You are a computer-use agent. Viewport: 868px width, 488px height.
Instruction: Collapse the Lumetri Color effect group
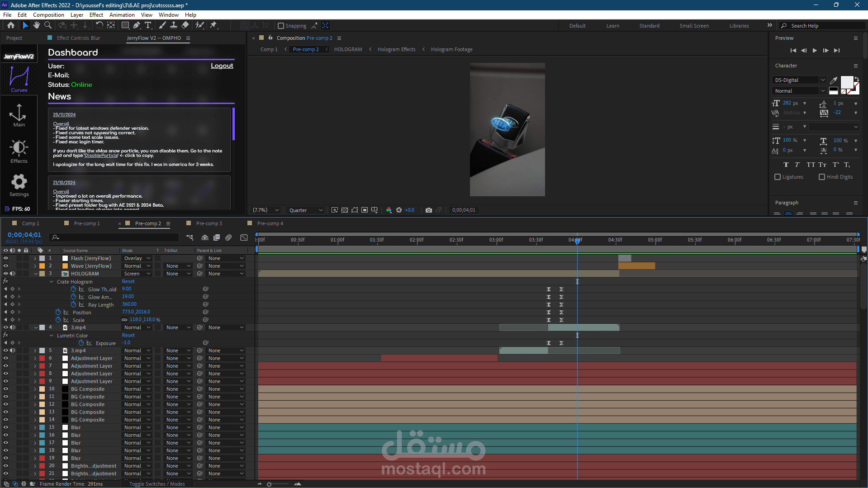[52, 336]
